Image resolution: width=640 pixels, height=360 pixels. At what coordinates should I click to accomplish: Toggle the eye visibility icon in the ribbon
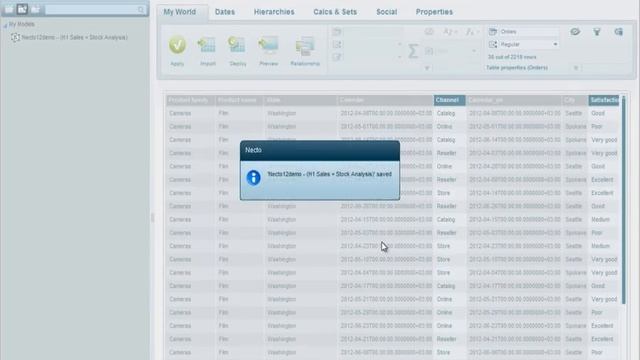coord(575,31)
